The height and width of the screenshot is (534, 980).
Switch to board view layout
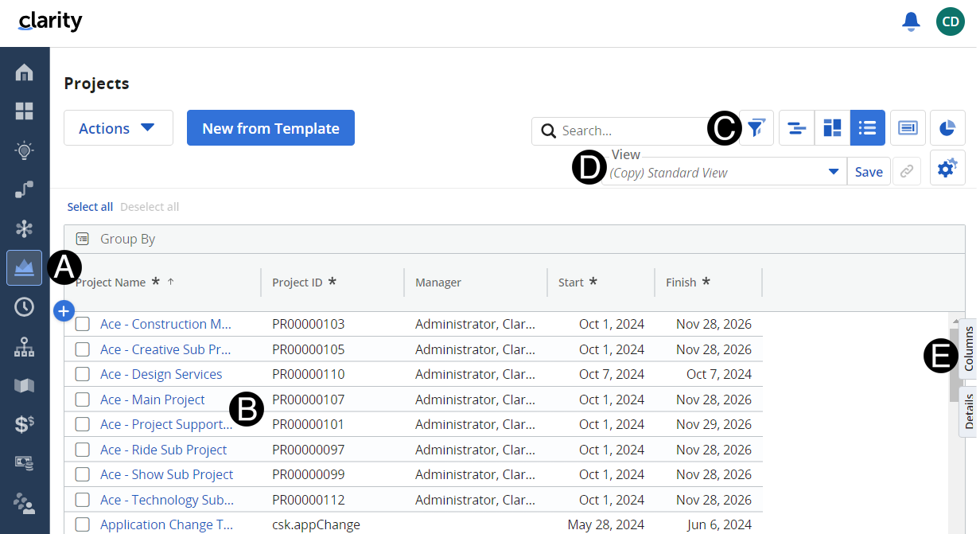click(x=832, y=128)
